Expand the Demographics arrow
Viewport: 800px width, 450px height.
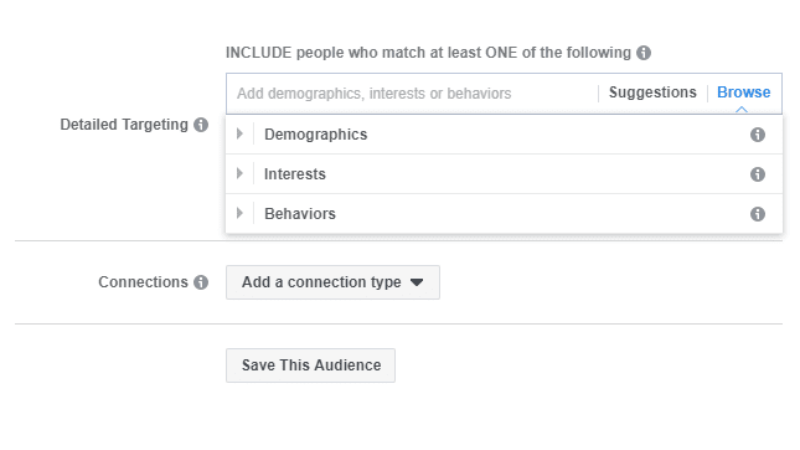click(x=240, y=135)
